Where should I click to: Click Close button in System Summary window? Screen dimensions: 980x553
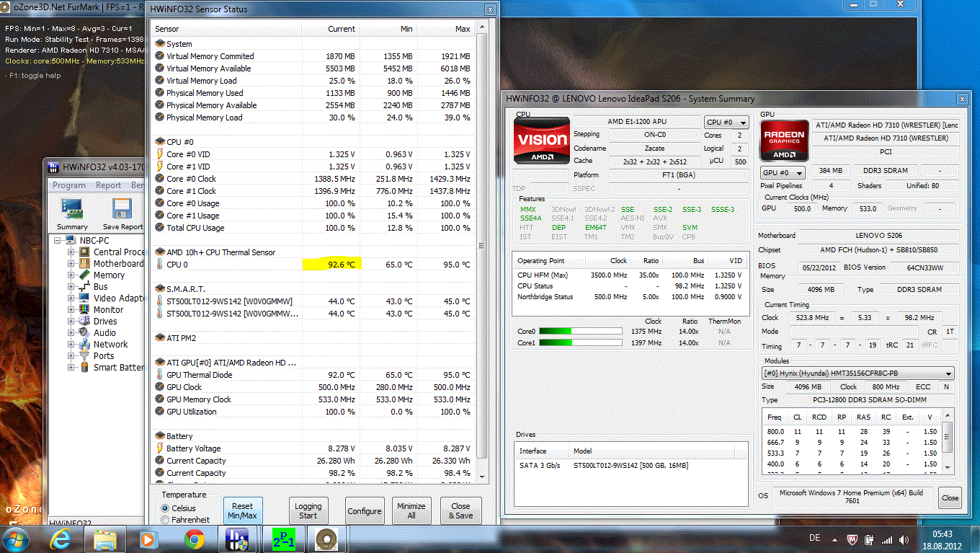pos(950,497)
